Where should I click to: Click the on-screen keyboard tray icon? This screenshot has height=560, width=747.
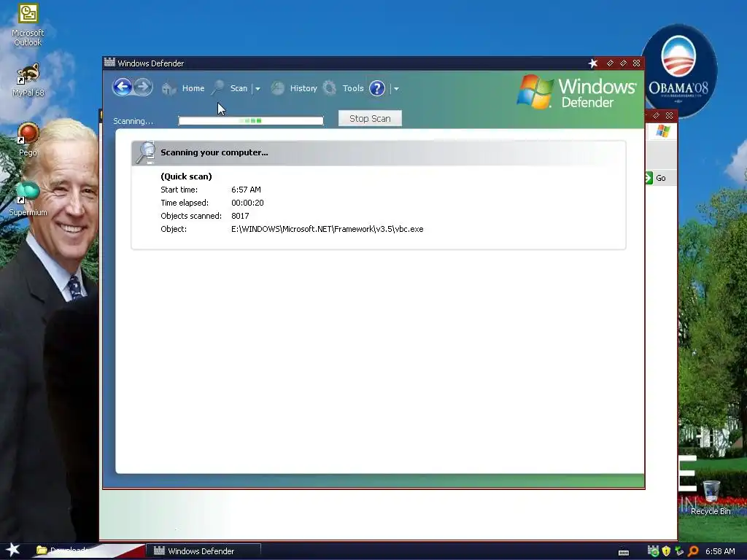pos(624,552)
